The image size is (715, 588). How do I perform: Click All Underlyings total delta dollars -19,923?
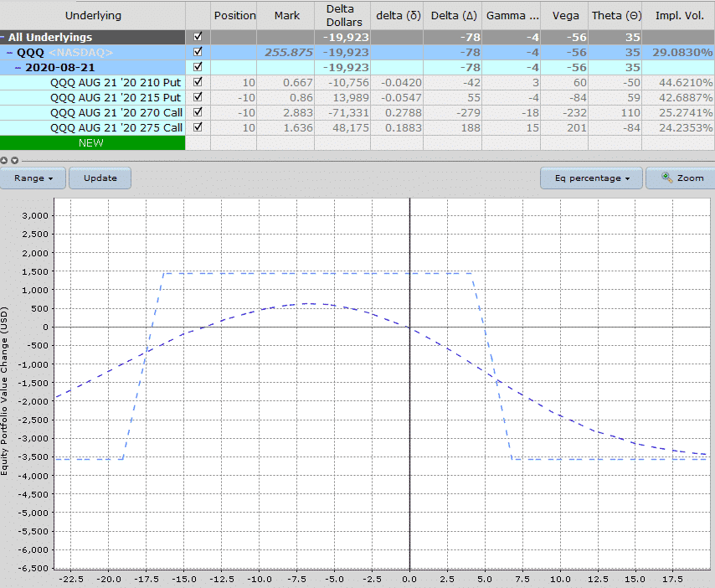tap(346, 38)
